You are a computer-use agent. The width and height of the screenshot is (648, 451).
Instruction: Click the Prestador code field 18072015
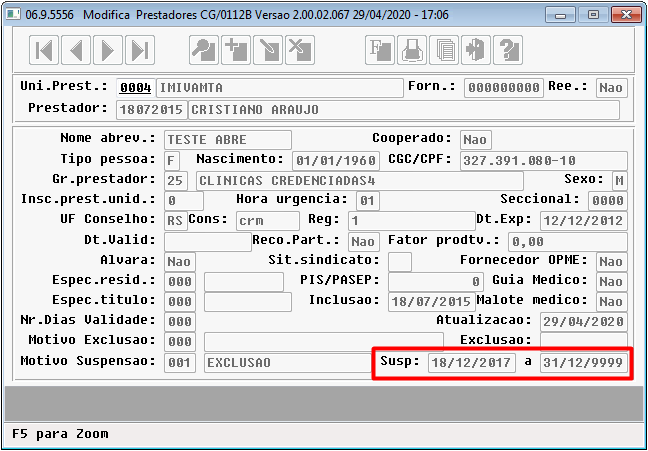tap(152, 110)
